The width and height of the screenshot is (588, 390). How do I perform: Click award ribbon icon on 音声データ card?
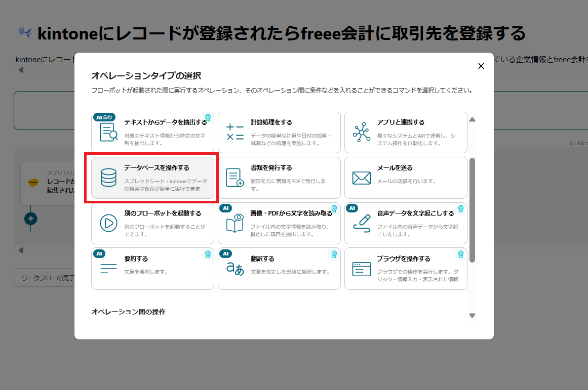[460, 209]
